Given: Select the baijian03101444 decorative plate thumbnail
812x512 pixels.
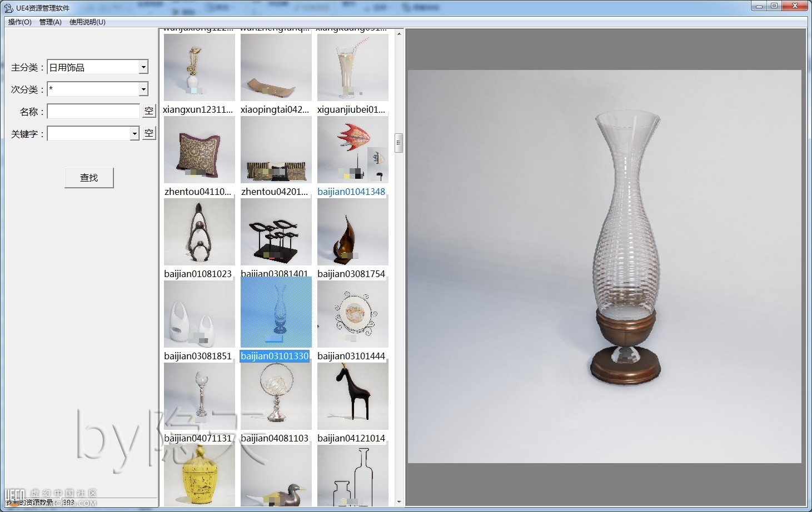Looking at the screenshot, I should pyautogui.click(x=353, y=314).
